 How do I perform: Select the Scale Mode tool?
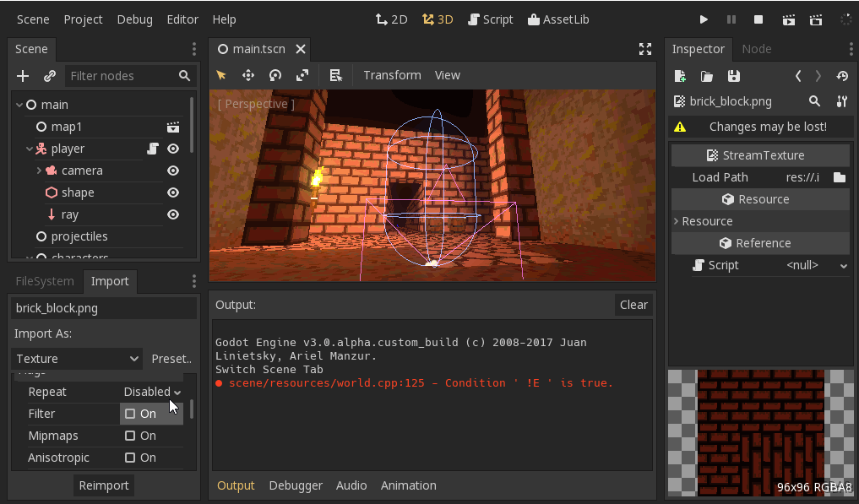click(x=302, y=75)
